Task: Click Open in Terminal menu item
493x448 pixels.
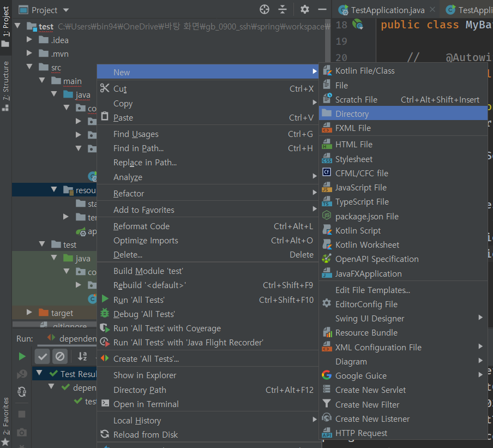Action: point(208,404)
